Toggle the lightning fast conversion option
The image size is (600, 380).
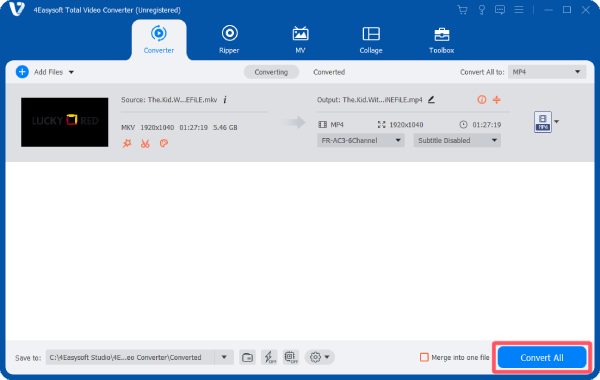point(269,357)
